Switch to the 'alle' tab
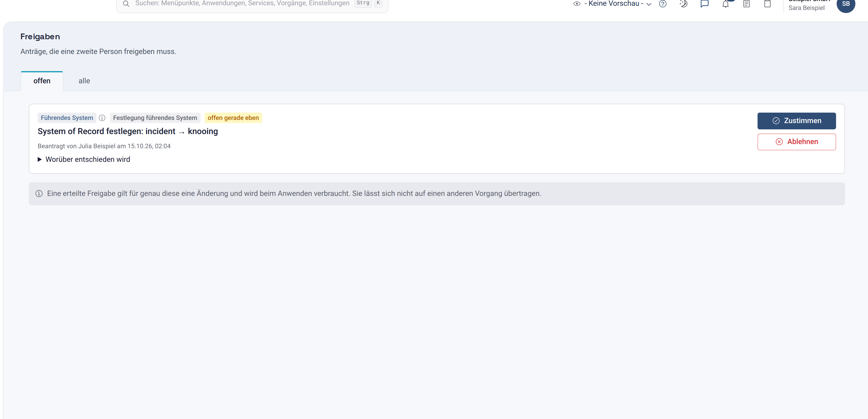Viewport: 868px width, 419px height. tap(84, 81)
